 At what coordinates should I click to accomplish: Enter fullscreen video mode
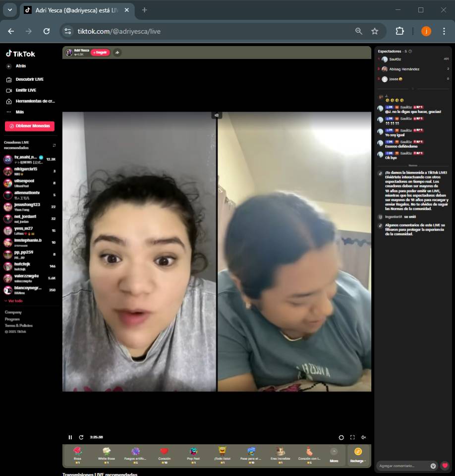[352, 437]
